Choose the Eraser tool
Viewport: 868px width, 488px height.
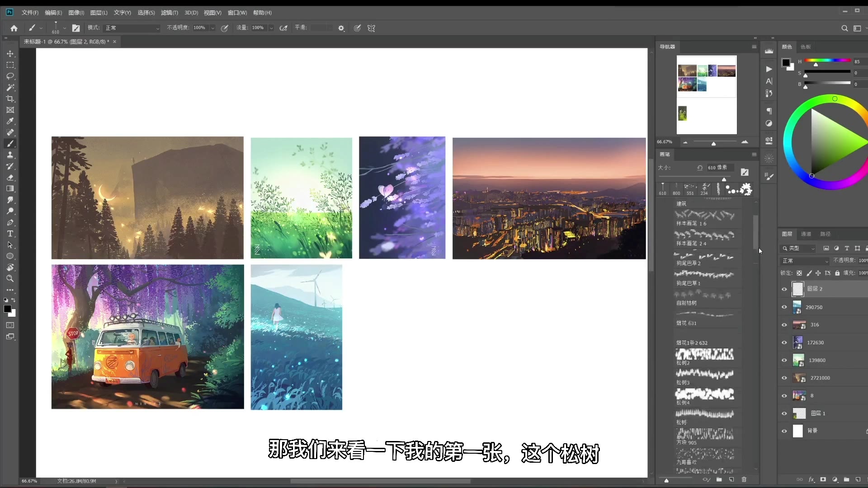[x=10, y=178]
